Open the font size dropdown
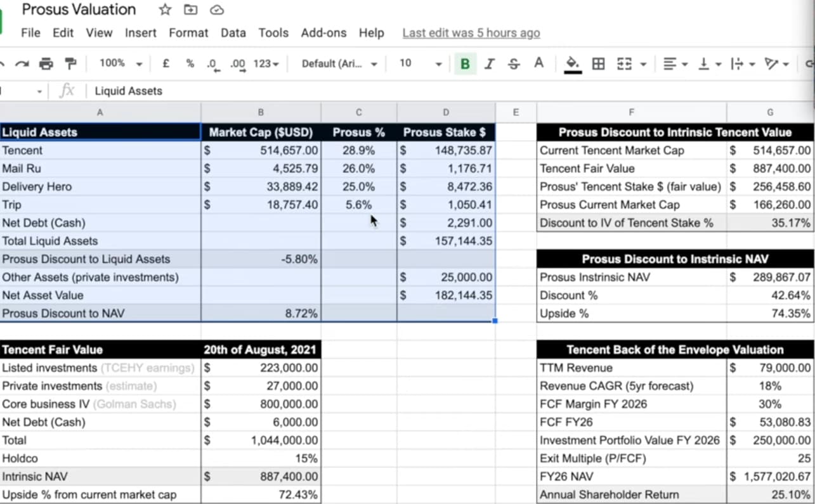The height and width of the screenshot is (504, 815). click(420, 63)
